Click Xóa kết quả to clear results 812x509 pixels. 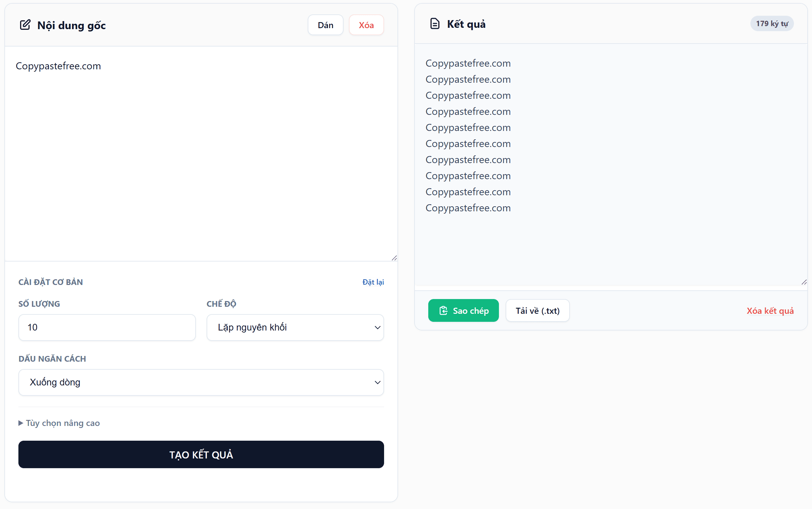[x=770, y=310]
